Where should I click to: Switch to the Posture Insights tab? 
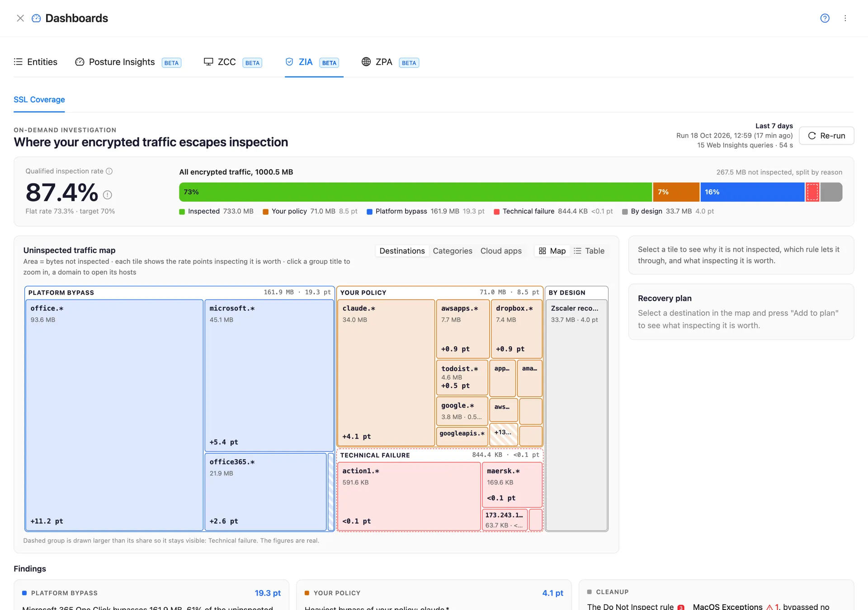pyautogui.click(x=128, y=62)
